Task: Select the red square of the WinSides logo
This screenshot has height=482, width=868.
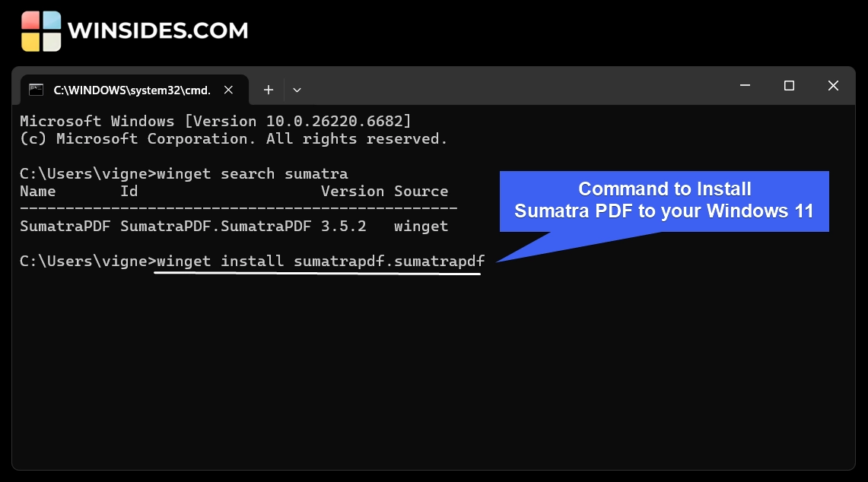Action: (x=30, y=20)
